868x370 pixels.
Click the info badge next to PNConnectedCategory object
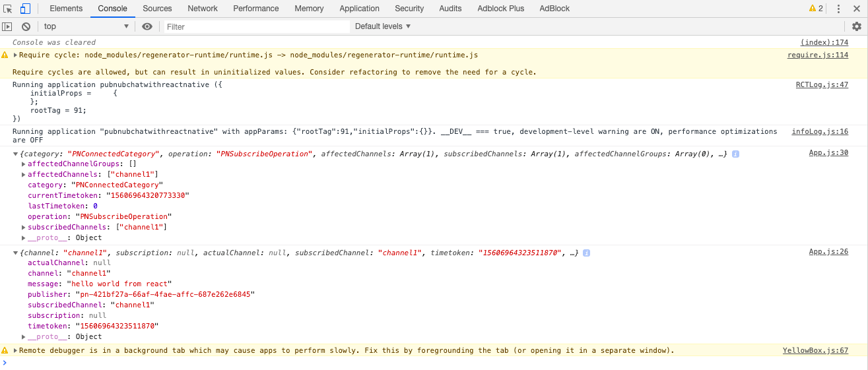(735, 154)
